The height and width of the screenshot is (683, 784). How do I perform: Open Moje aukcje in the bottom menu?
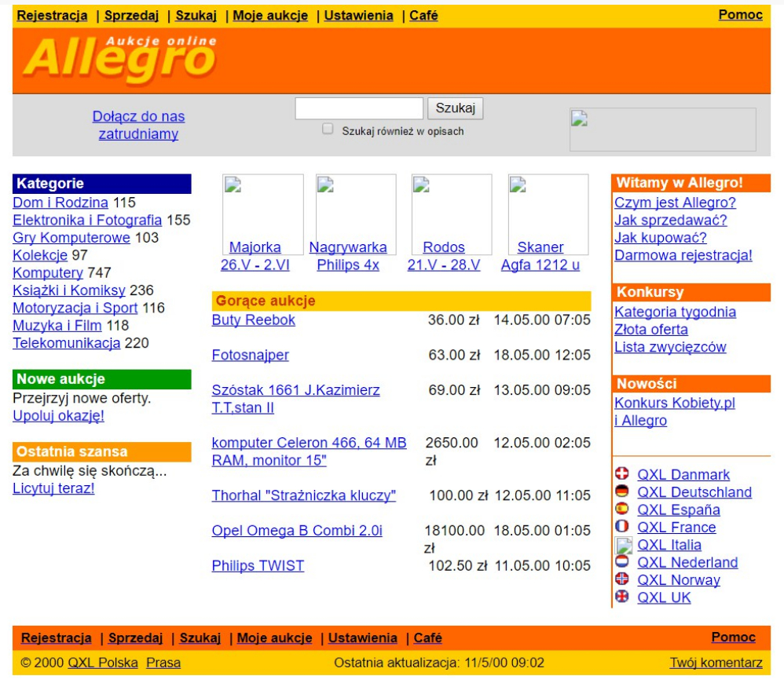[x=274, y=638]
